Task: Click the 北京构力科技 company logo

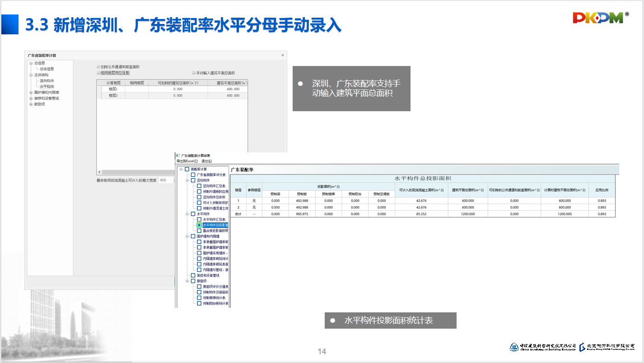Action: click(x=607, y=347)
